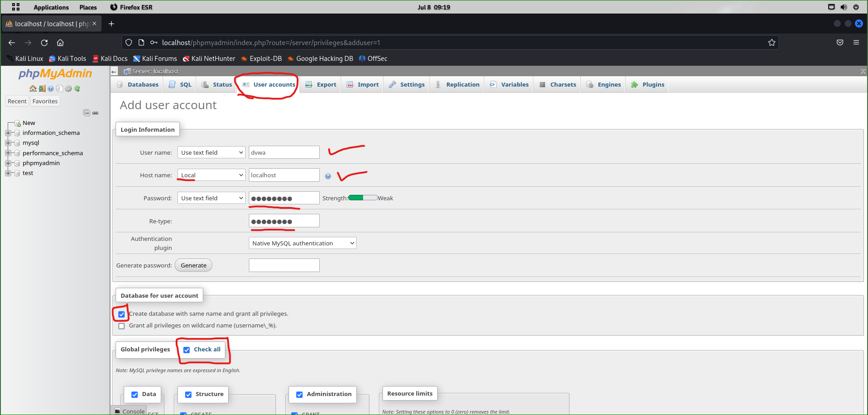This screenshot has height=415, width=868.
Task: Open a new Firefox tab
Action: 111,24
